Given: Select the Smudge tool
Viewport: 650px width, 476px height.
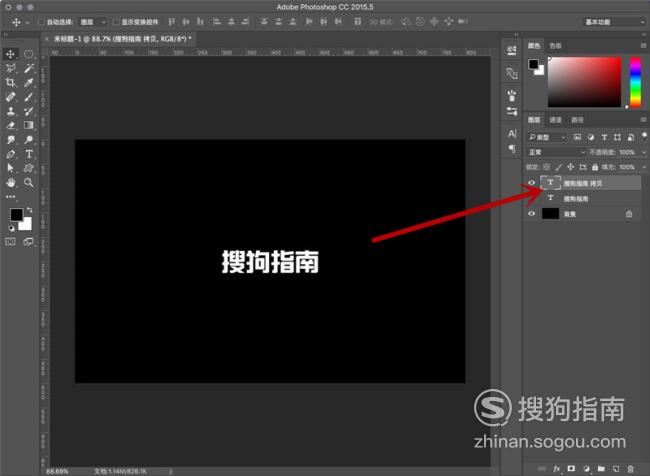Looking at the screenshot, I should click(10, 140).
